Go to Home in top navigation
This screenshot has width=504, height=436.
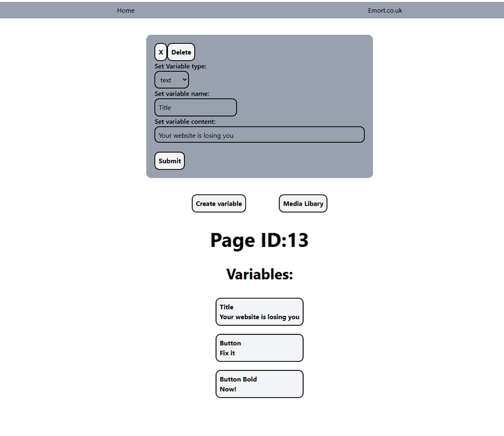[126, 10]
